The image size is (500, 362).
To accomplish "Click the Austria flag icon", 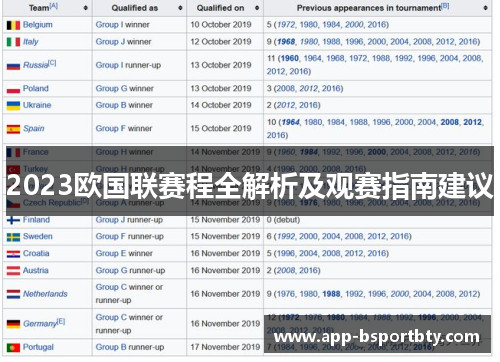I will pyautogui.click(x=13, y=271).
